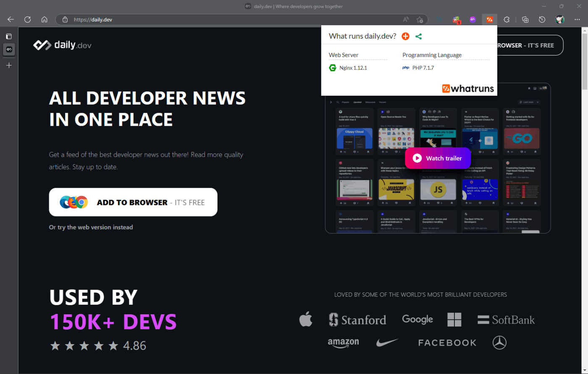Refresh the daily.dev page

pyautogui.click(x=28, y=19)
